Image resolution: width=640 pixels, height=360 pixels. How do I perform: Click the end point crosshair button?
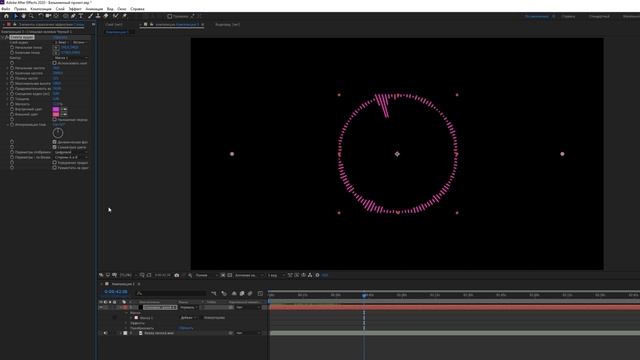pos(56,53)
